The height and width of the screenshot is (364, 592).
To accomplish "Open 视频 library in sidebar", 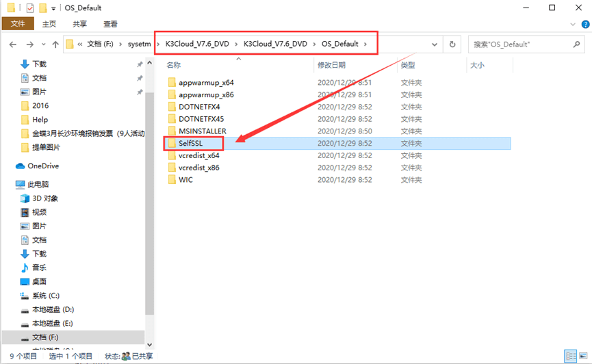I will tap(39, 212).
